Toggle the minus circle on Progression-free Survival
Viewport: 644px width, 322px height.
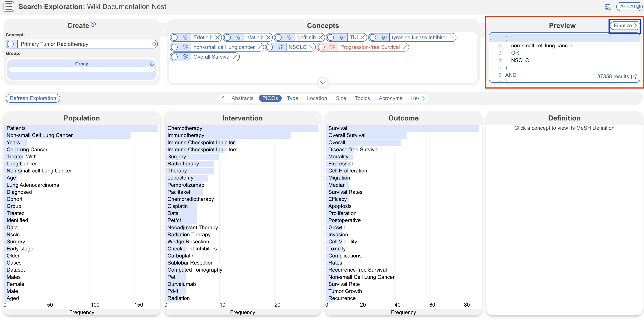[x=322, y=47]
